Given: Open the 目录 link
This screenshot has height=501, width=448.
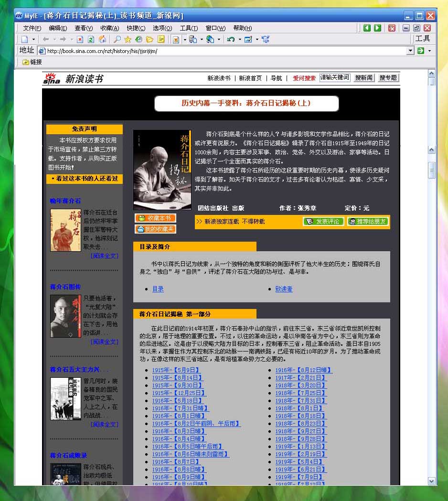Looking at the screenshot, I should pos(158,289).
